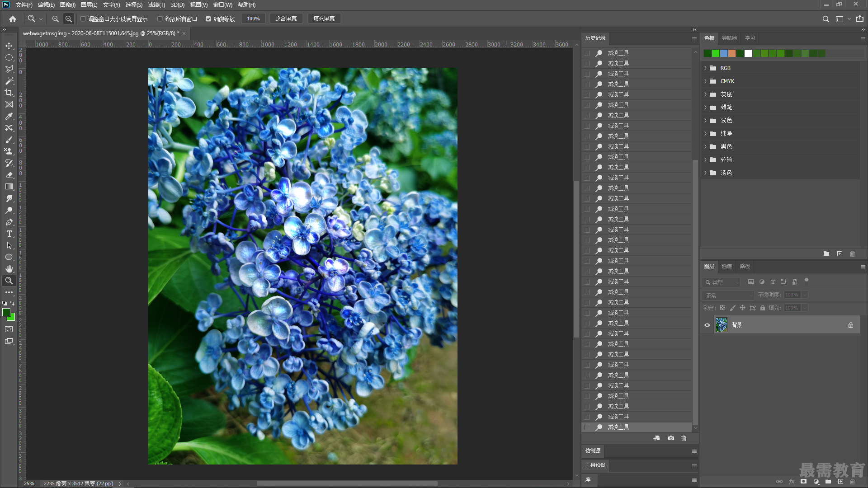Select the Path Selection tool
This screenshot has width=868, height=488.
(x=9, y=245)
